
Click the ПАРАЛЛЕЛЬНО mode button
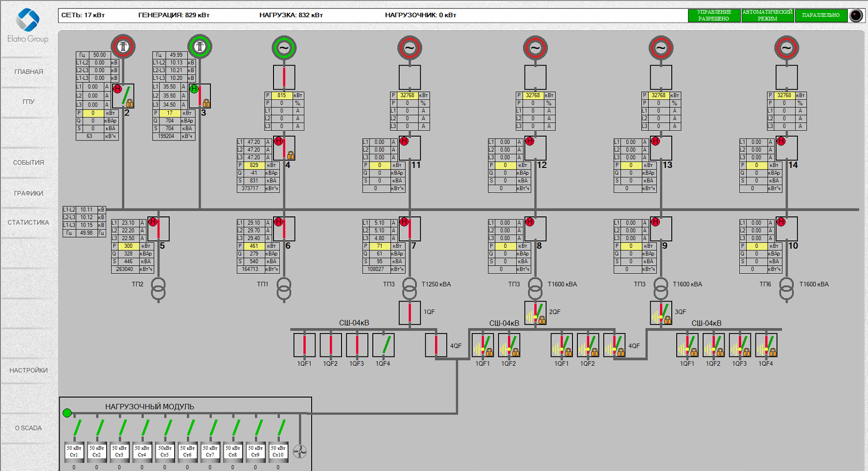point(821,15)
